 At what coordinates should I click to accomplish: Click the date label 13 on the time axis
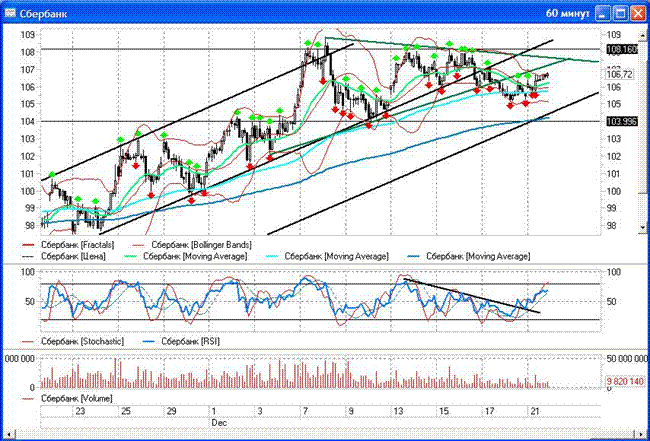(399, 412)
